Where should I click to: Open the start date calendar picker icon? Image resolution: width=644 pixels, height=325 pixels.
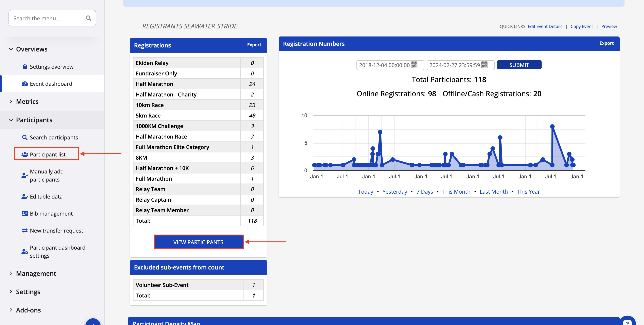point(414,65)
